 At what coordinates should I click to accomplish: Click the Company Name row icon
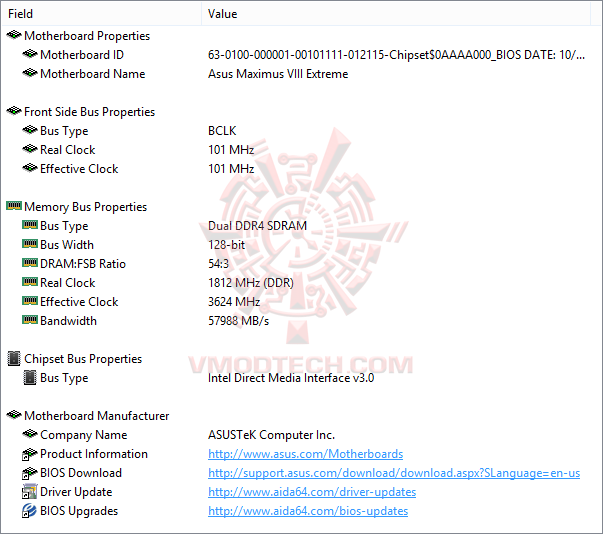click(30, 434)
